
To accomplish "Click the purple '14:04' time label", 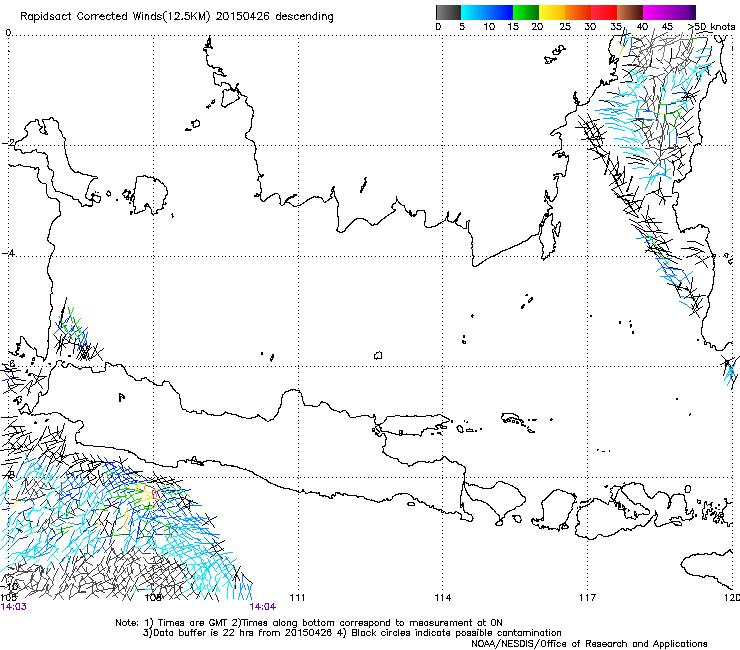I will tap(262, 607).
